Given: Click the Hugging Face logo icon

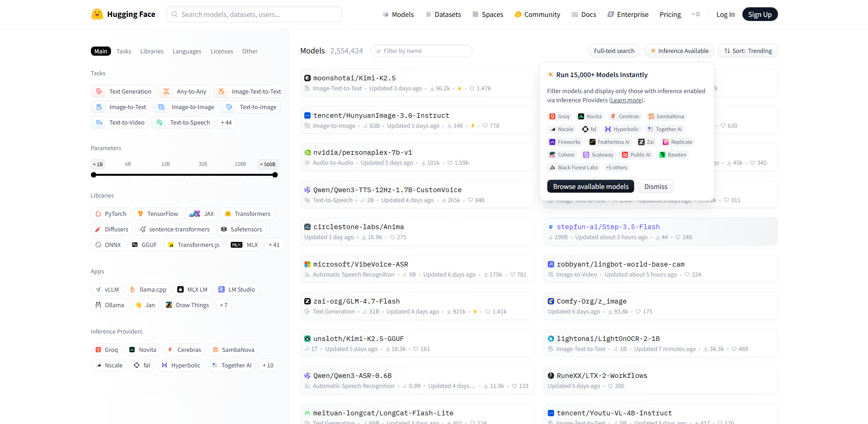Looking at the screenshot, I should [97, 14].
